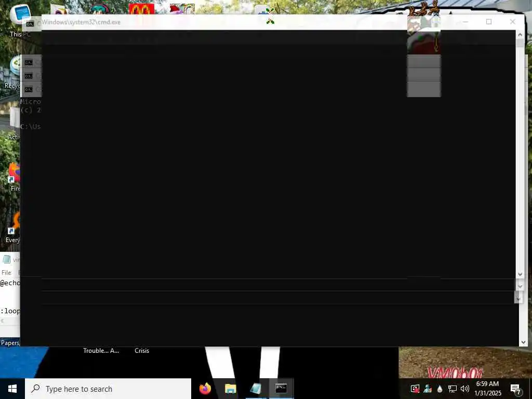Click the ':loop' line in Notepad
Viewport: 532px width, 399px height.
point(10,311)
